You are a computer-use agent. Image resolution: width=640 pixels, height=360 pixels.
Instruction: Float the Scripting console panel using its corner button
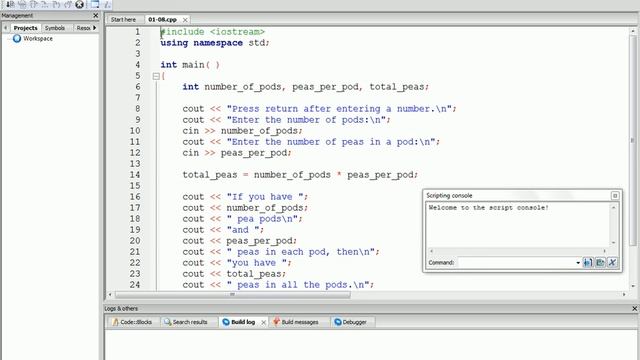(615, 196)
